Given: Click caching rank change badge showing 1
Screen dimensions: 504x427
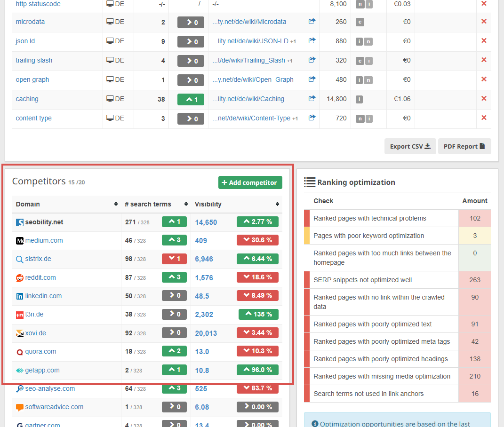Looking at the screenshot, I should click(191, 99).
